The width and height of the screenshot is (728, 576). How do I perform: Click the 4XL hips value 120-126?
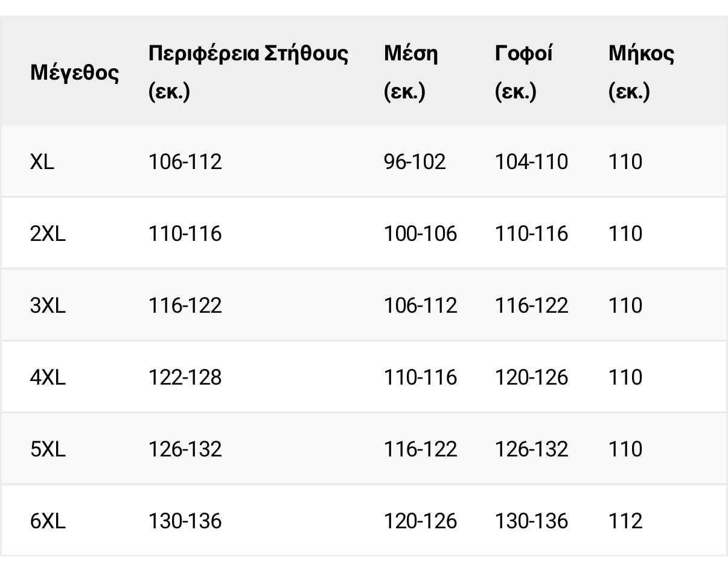coord(531,377)
